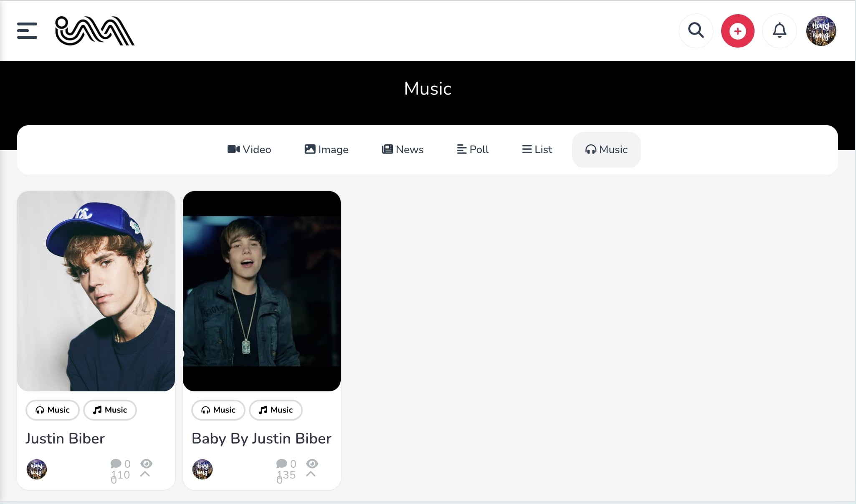The image size is (856, 504).
Task: Switch to the Poll tab
Action: pos(473,149)
